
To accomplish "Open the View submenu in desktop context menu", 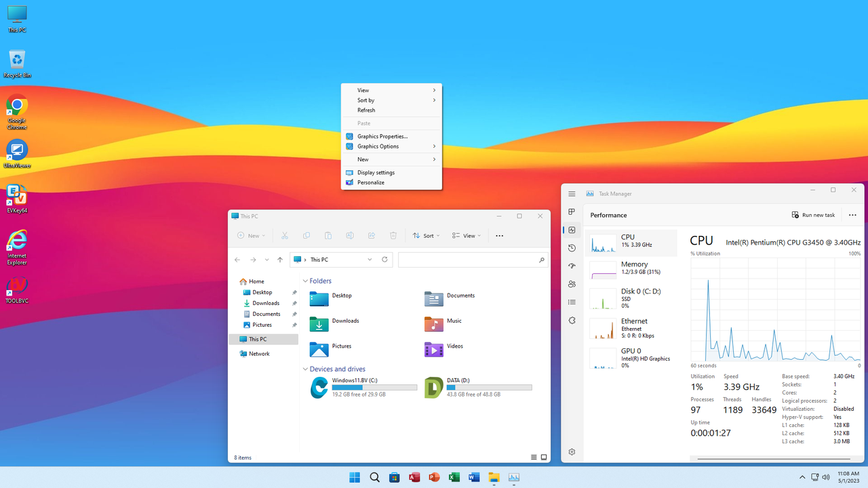I will click(x=391, y=90).
